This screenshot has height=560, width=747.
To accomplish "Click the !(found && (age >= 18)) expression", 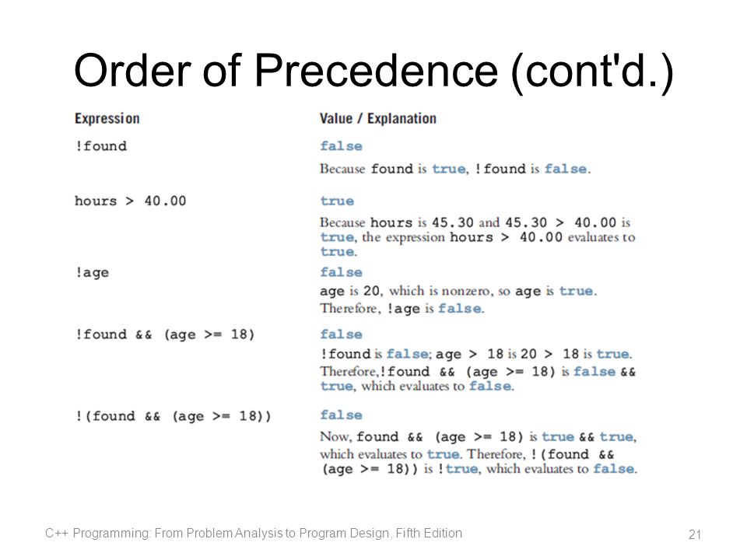I will point(174,416).
